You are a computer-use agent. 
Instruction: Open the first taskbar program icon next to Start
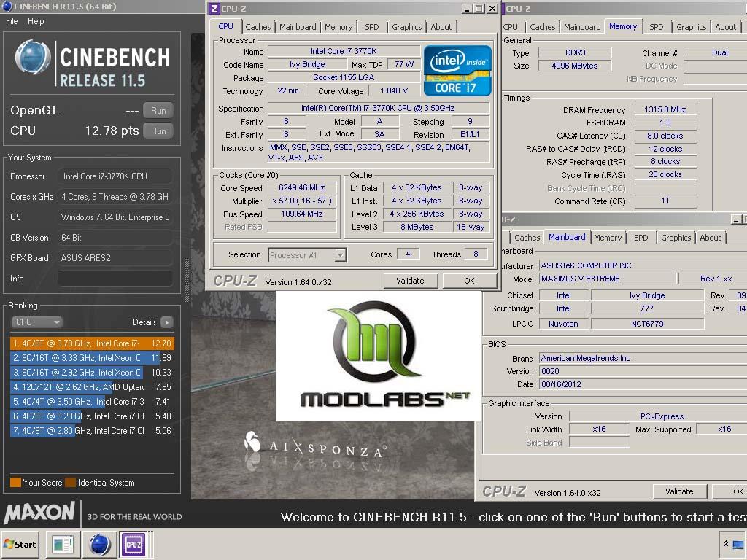63,544
